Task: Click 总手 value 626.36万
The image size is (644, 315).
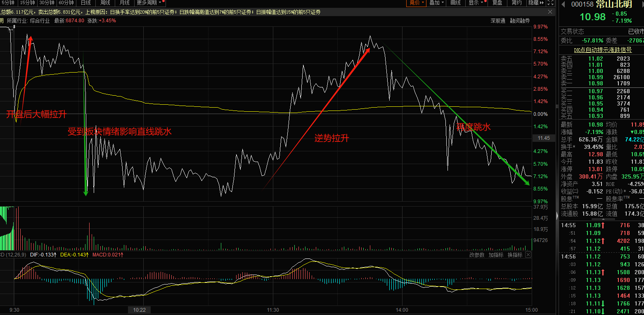Action: (x=591, y=139)
